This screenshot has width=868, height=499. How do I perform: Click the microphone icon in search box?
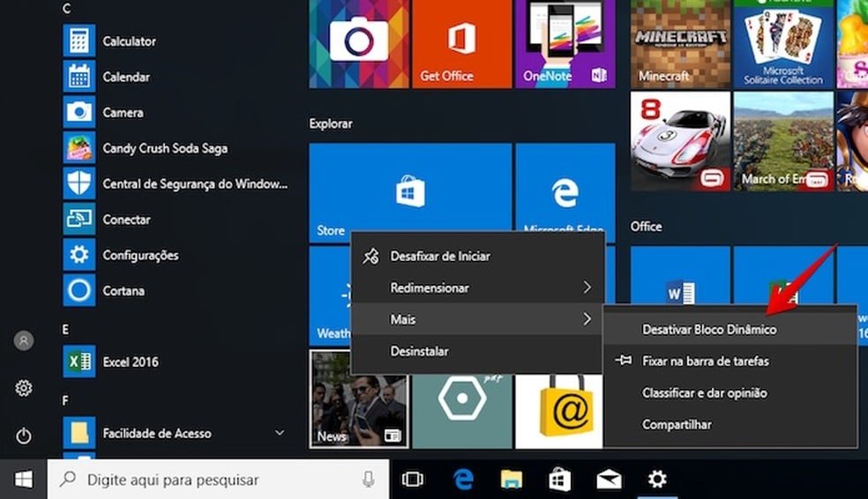(368, 480)
